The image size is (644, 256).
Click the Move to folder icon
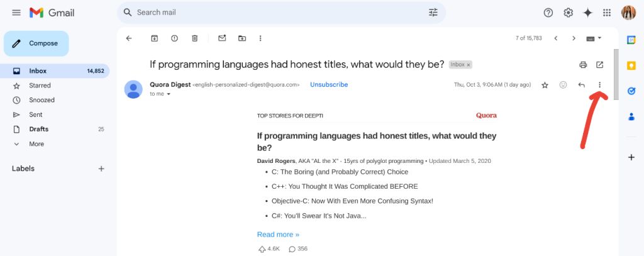click(x=242, y=38)
